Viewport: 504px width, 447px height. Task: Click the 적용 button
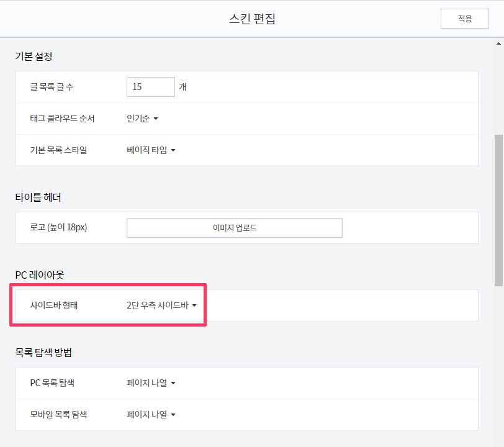464,19
